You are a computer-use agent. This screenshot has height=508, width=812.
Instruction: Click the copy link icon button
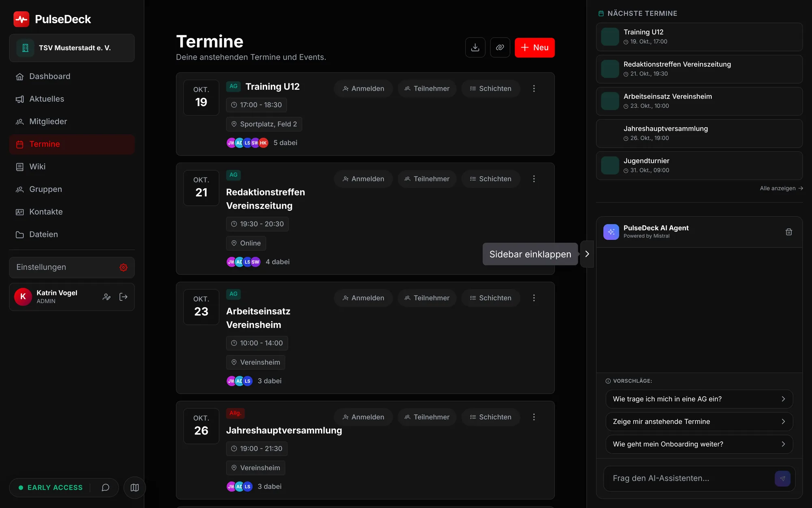(x=500, y=48)
